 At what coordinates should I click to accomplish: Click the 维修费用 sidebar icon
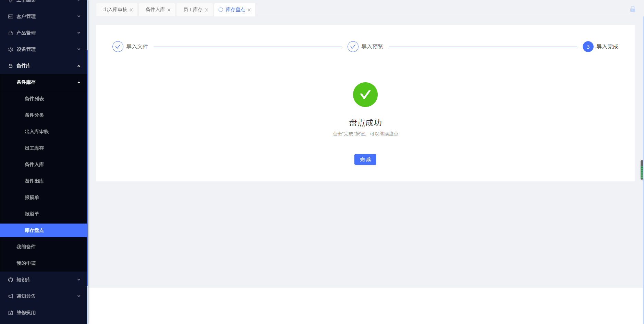10,312
